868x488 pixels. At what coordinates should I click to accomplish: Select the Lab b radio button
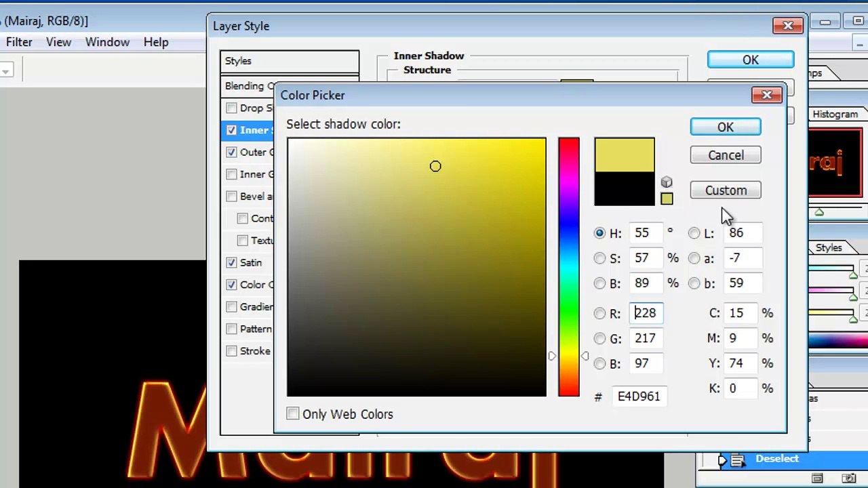[x=694, y=283]
